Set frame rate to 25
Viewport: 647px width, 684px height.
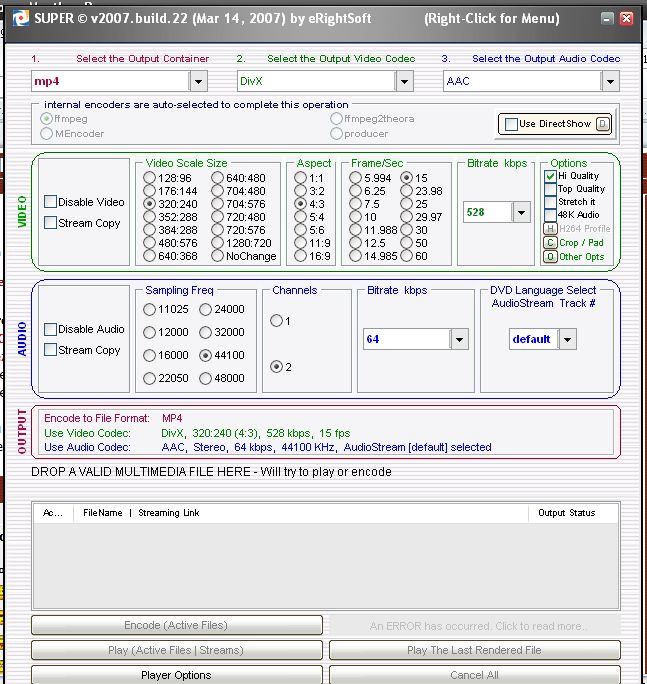coord(406,204)
